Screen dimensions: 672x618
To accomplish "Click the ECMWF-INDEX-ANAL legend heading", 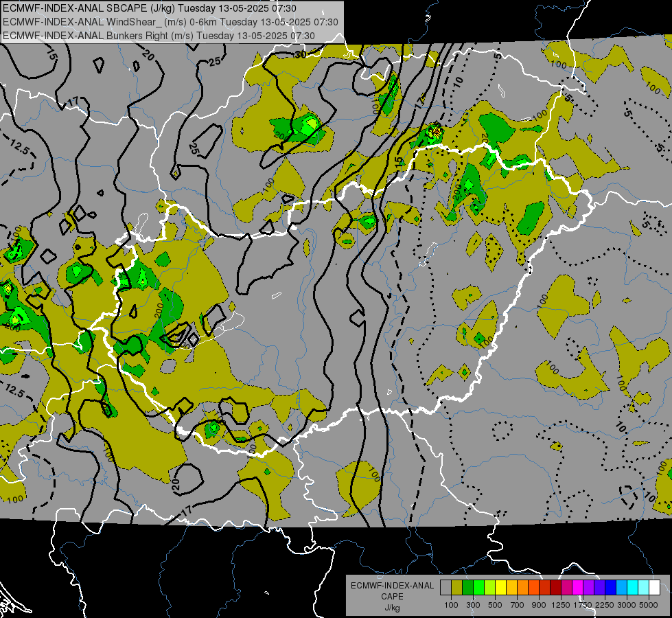I will click(393, 586).
